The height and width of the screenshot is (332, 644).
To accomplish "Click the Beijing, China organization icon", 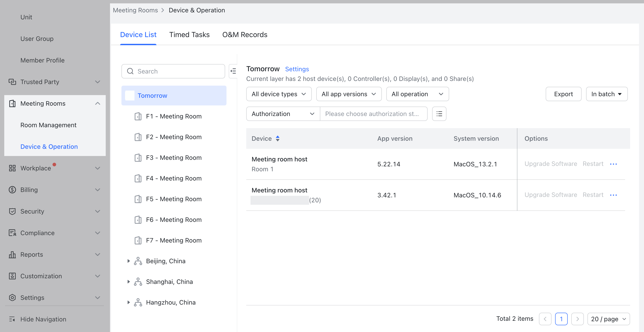I will tap(138, 261).
